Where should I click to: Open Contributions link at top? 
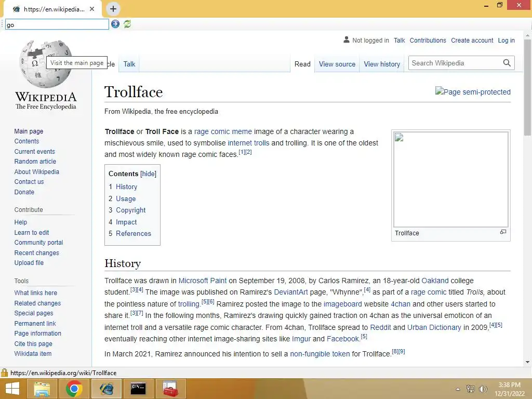(x=428, y=41)
